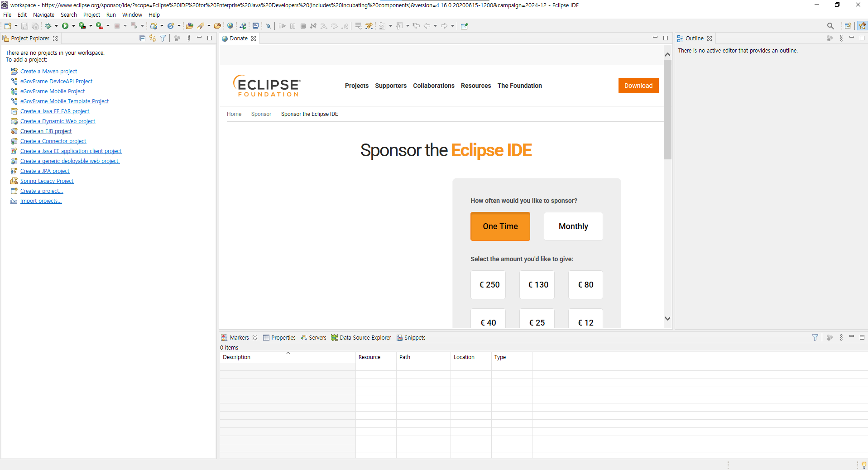Switch to the Servers tab
This screenshot has width=868, height=470.
point(313,338)
